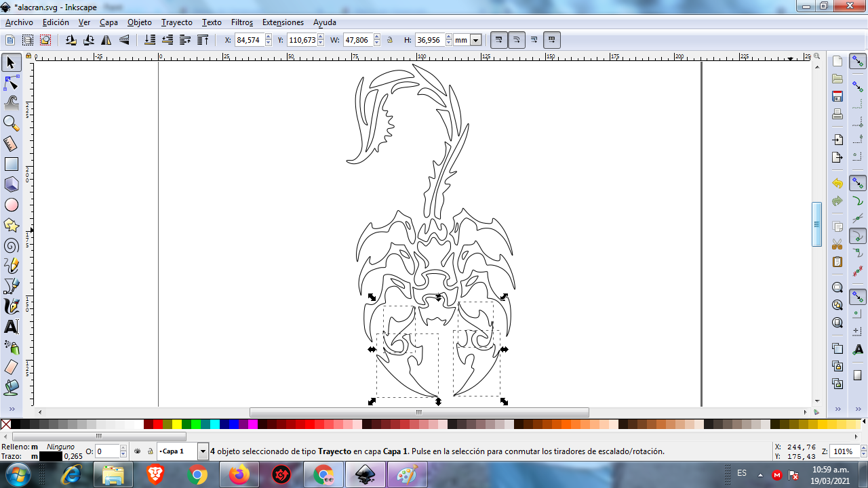Screen dimensions: 868x488
Task: Open the Filtros menu
Action: [x=242, y=22]
